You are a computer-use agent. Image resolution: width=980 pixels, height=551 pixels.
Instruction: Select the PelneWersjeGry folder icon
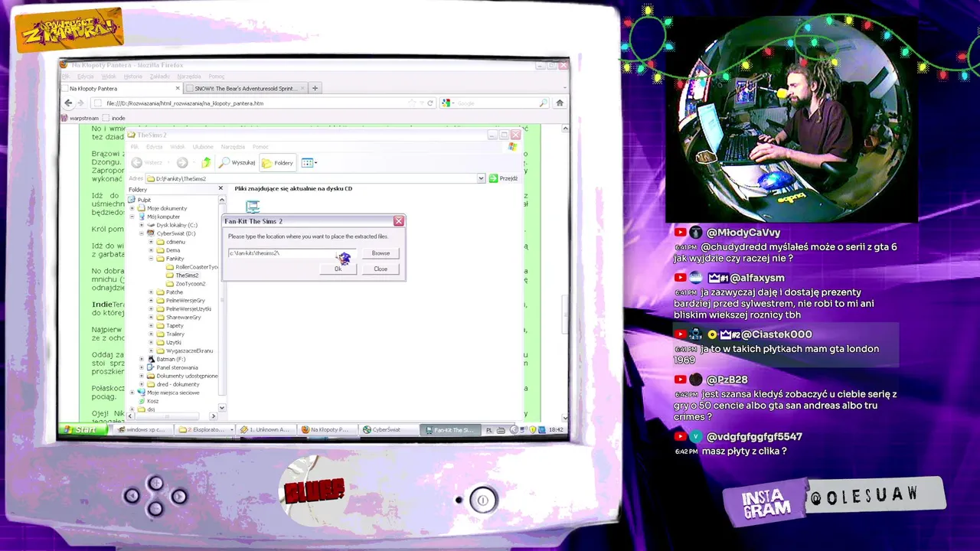(160, 301)
